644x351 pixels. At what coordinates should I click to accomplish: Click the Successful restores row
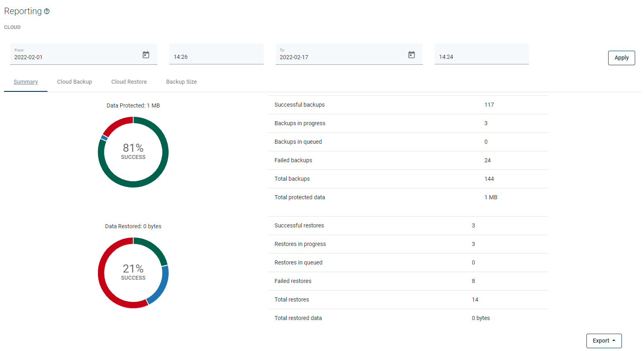pyautogui.click(x=408, y=225)
